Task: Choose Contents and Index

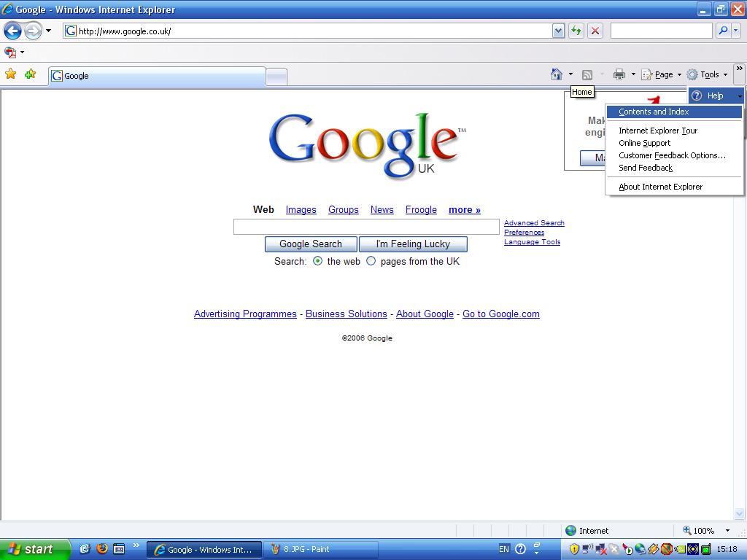Action: point(673,112)
